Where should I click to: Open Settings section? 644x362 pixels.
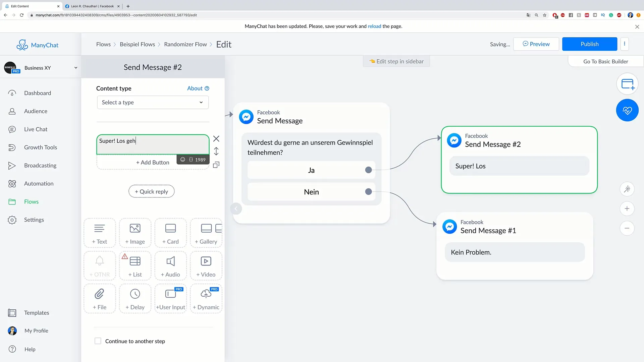pos(34,220)
